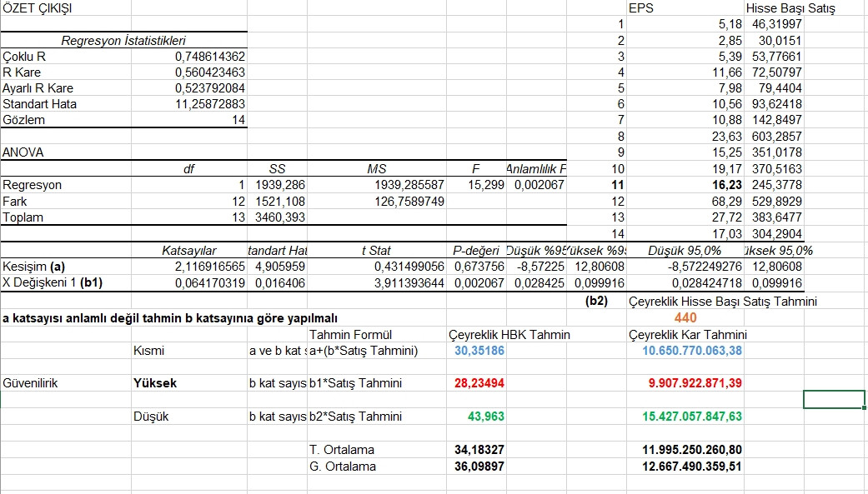This screenshot has width=868, height=494.
Task: Click the Çeyreklik HBK Tahmin header
Action: coord(509,335)
